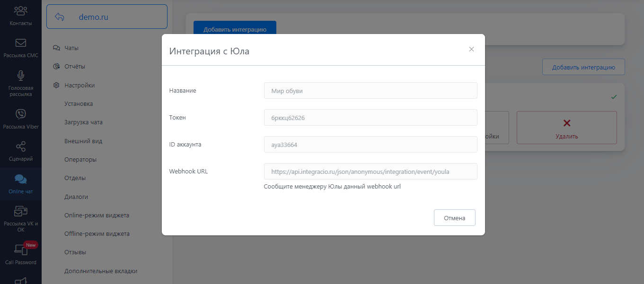Open Рассылка Viber icon
This screenshot has height=284, width=644.
click(21, 114)
